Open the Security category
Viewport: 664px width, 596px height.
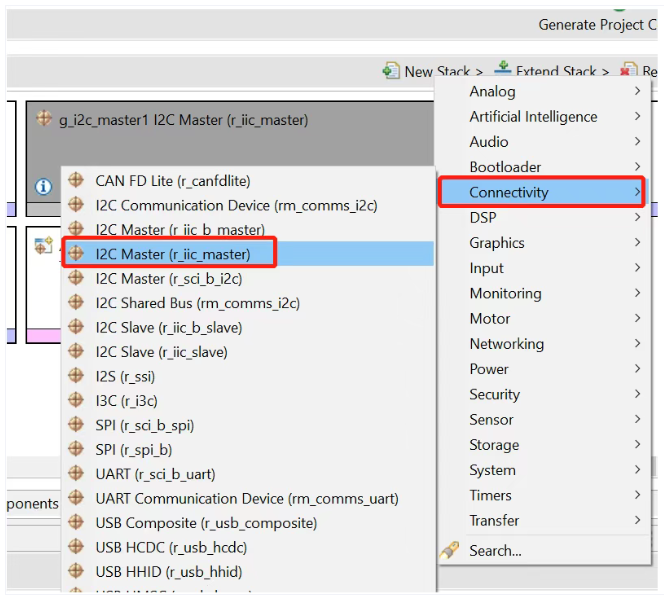pyautogui.click(x=544, y=394)
